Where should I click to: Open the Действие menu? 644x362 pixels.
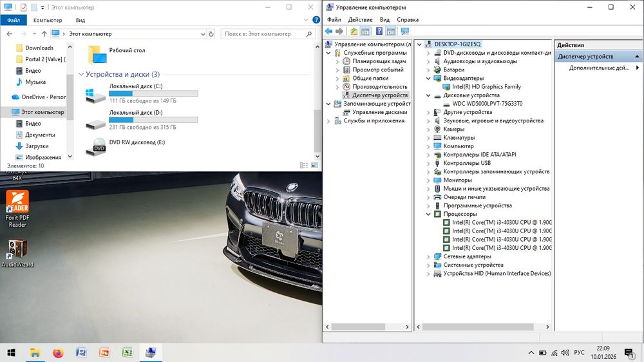click(x=360, y=20)
